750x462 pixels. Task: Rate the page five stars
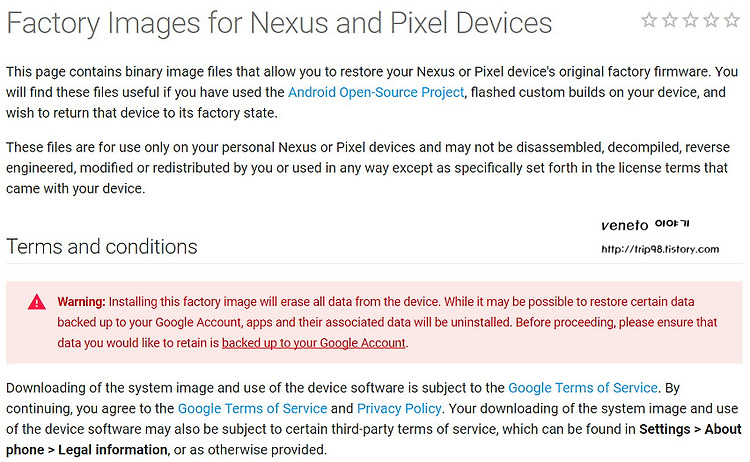[x=732, y=20]
